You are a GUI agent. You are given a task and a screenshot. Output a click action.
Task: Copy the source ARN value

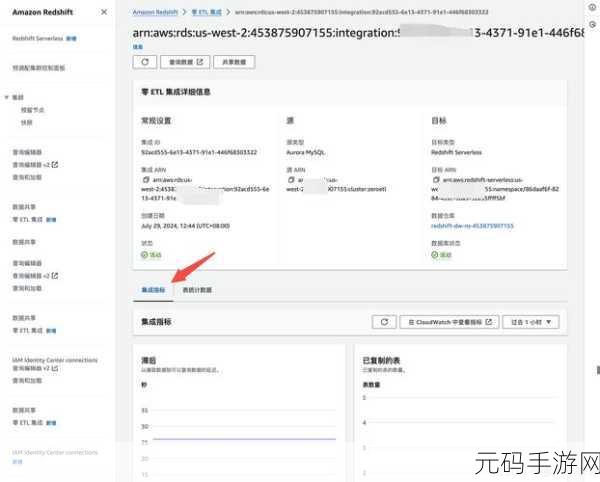[291, 180]
